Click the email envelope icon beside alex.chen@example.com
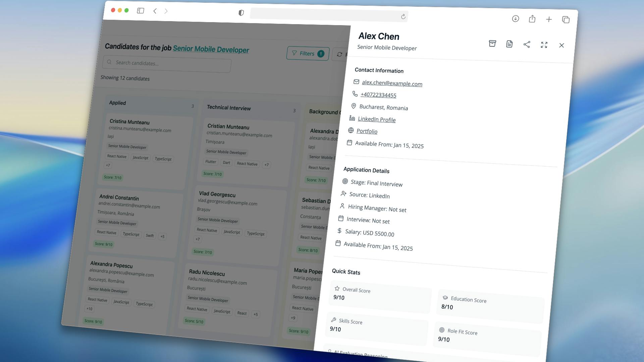This screenshot has height=362, width=644. tap(356, 81)
